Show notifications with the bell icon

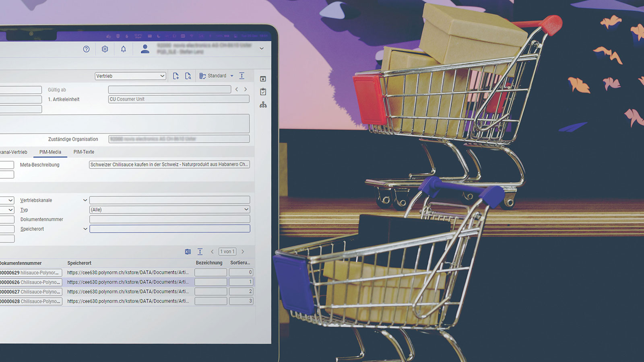[124, 49]
